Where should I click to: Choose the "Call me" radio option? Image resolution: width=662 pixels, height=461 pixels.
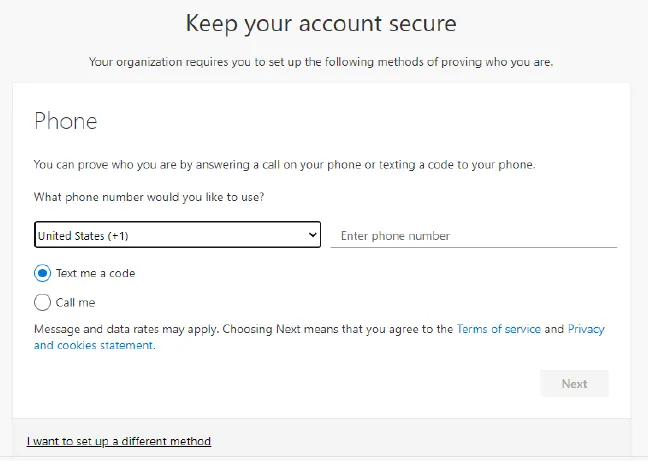pyautogui.click(x=42, y=302)
